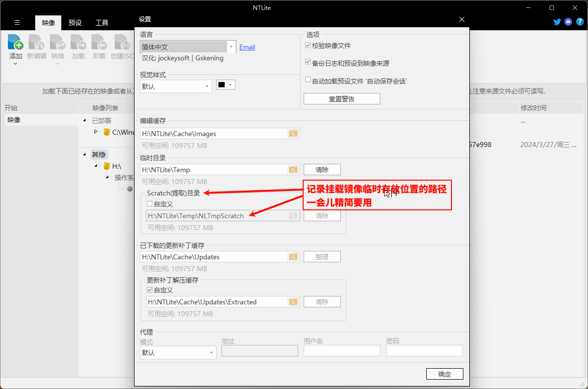Screen dimensions: 588x389
Task: Click the H:\NTLite\Cache\Updates path input field
Action: coord(214,256)
